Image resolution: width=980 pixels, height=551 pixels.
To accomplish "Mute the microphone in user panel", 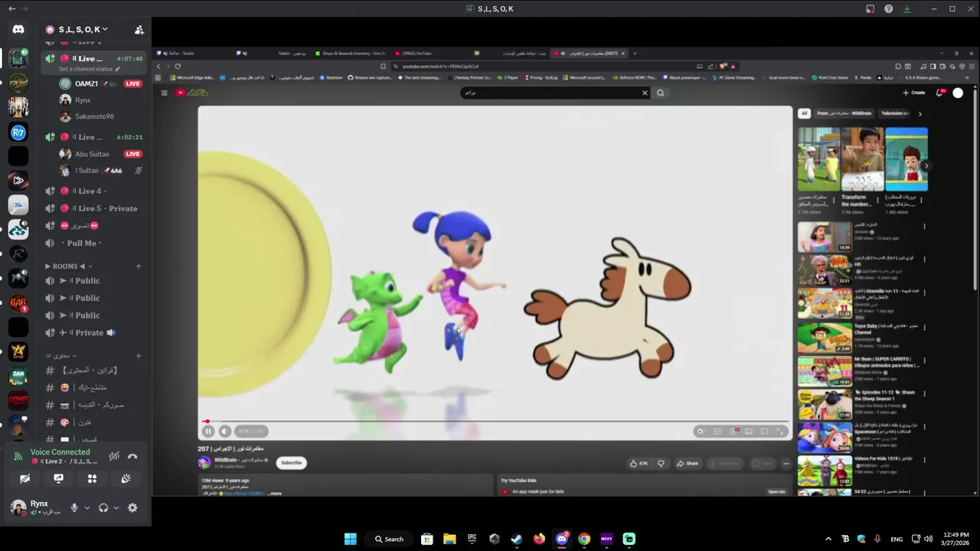I will [74, 507].
